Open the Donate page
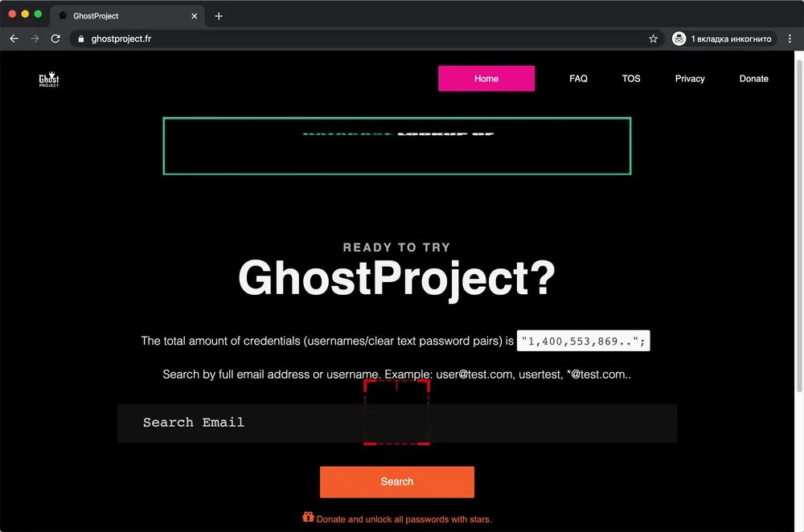This screenshot has height=532, width=804. [753, 78]
